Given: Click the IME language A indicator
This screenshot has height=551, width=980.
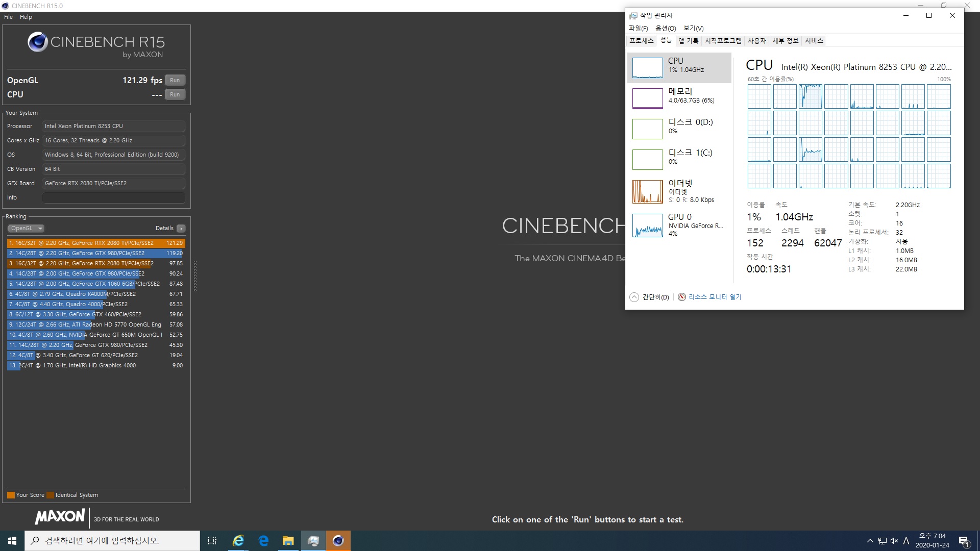Looking at the screenshot, I should (906, 541).
